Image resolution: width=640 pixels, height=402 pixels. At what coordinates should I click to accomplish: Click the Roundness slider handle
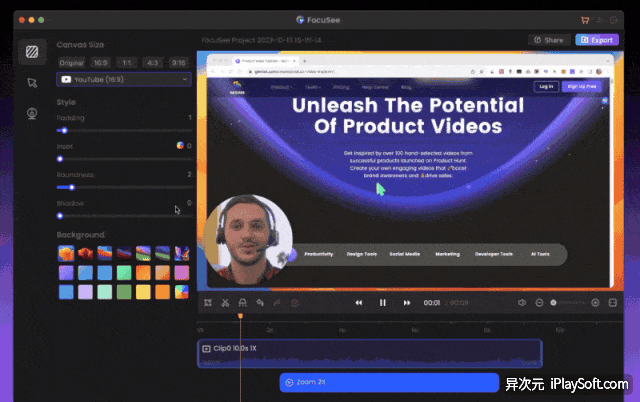(72, 187)
